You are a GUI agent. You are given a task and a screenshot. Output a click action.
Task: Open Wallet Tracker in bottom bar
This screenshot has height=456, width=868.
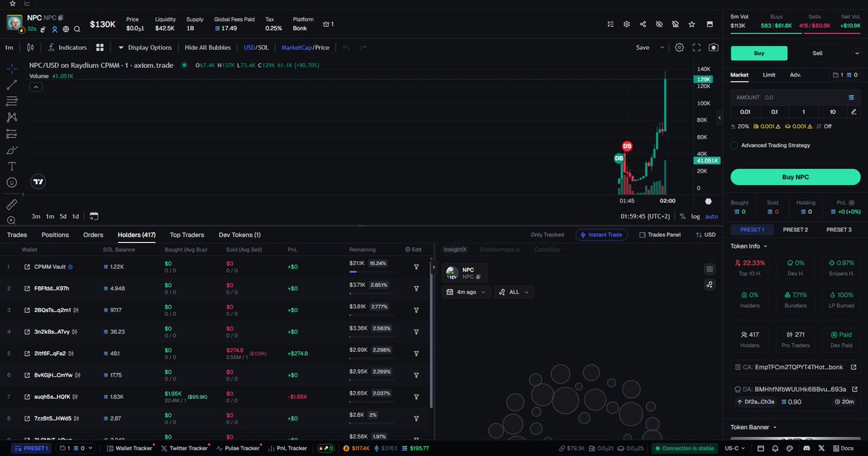click(129, 448)
